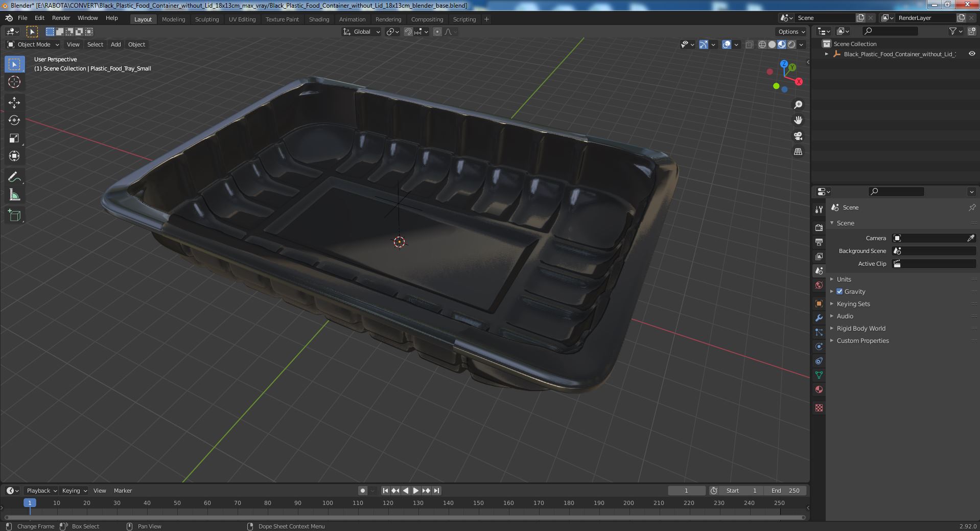Toggle X-ray display
The height and width of the screenshot is (531, 980).
click(x=749, y=44)
